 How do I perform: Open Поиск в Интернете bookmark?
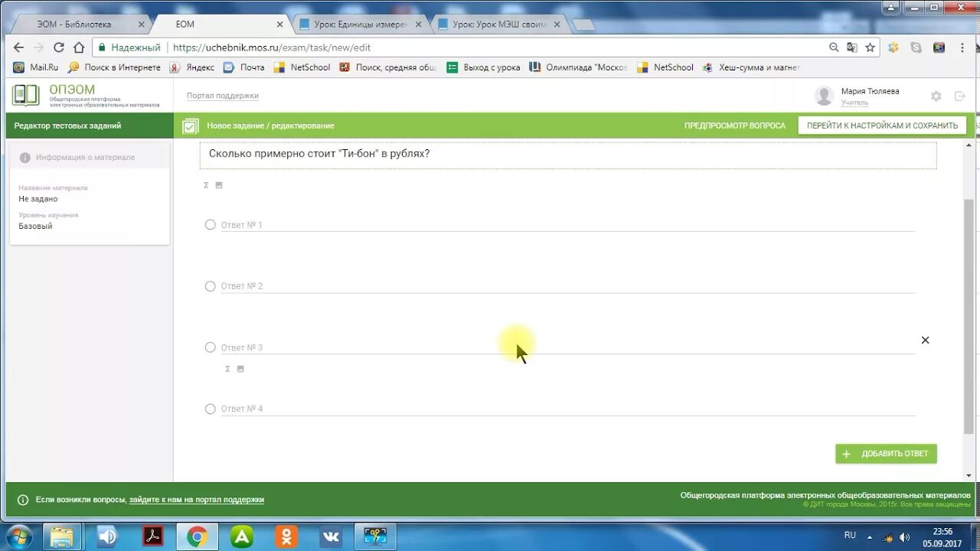115,67
